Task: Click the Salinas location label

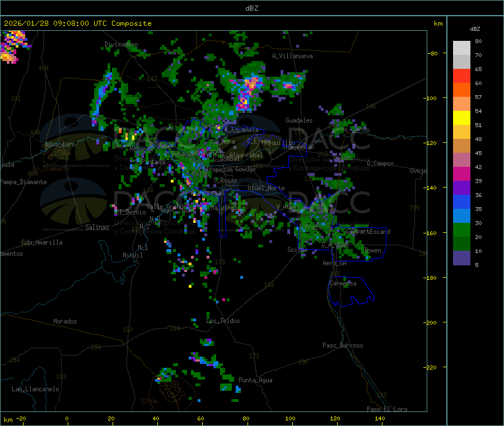Action: click(97, 227)
